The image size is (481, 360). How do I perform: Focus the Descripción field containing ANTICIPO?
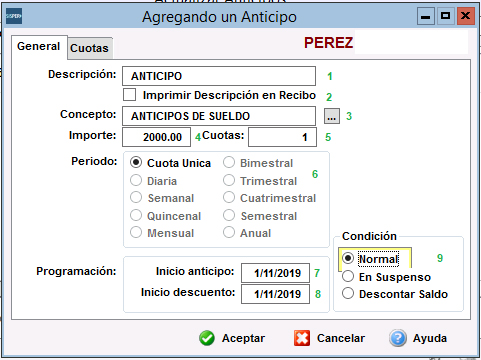click(x=219, y=76)
